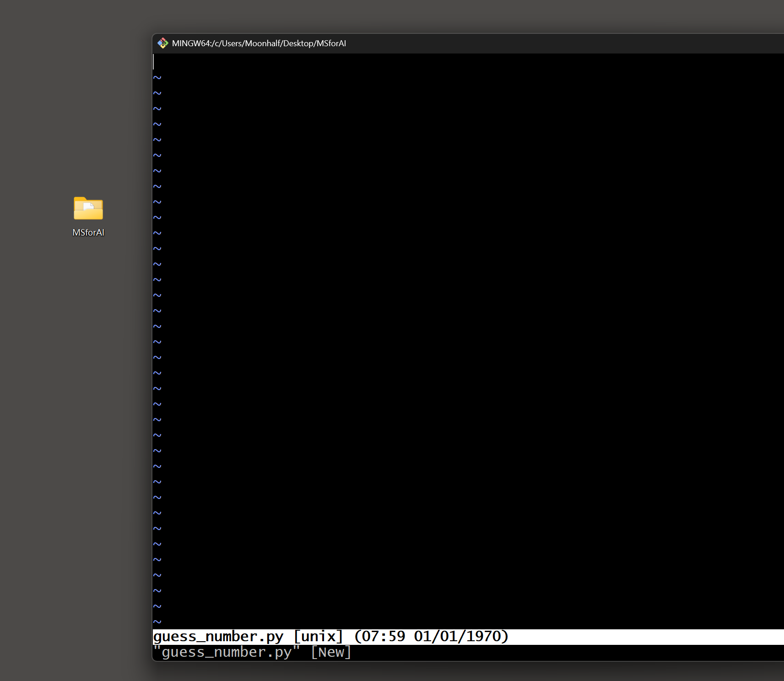
Task: Click "(07:59 01/01/1970)" timestamp in status line
Action: pos(431,637)
